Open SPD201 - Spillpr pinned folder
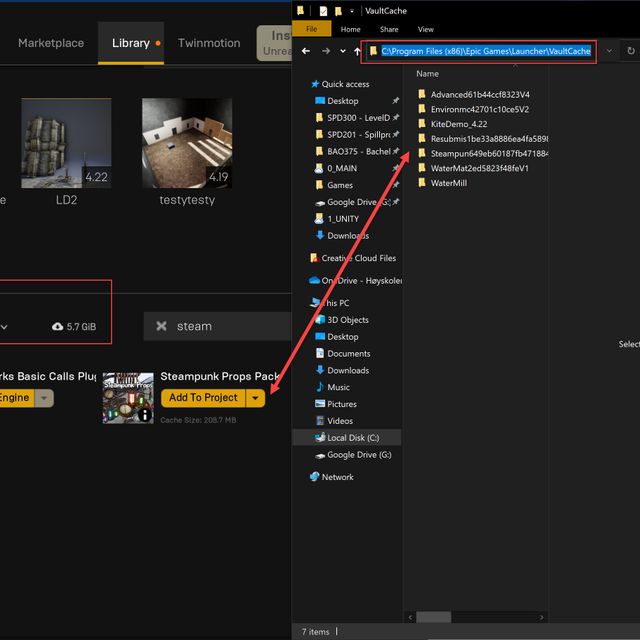Image resolution: width=640 pixels, height=640 pixels. 358,135
